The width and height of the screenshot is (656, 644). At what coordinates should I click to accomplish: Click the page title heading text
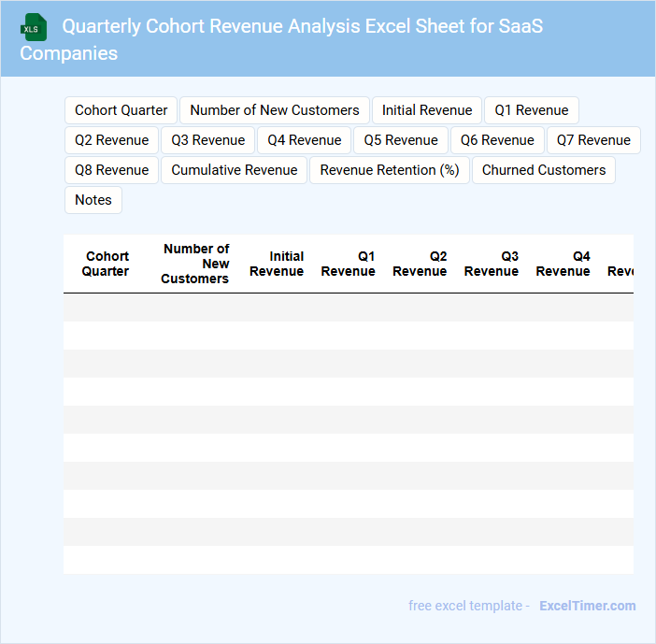coord(302,26)
